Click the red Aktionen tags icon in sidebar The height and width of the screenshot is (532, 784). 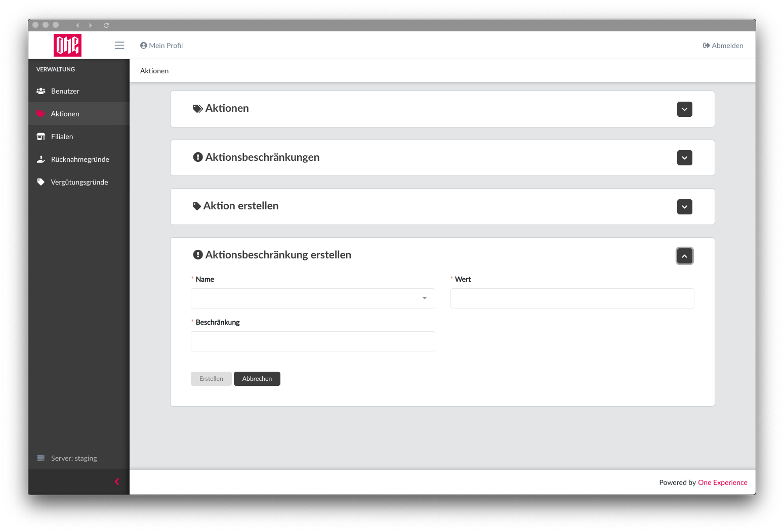pos(41,114)
